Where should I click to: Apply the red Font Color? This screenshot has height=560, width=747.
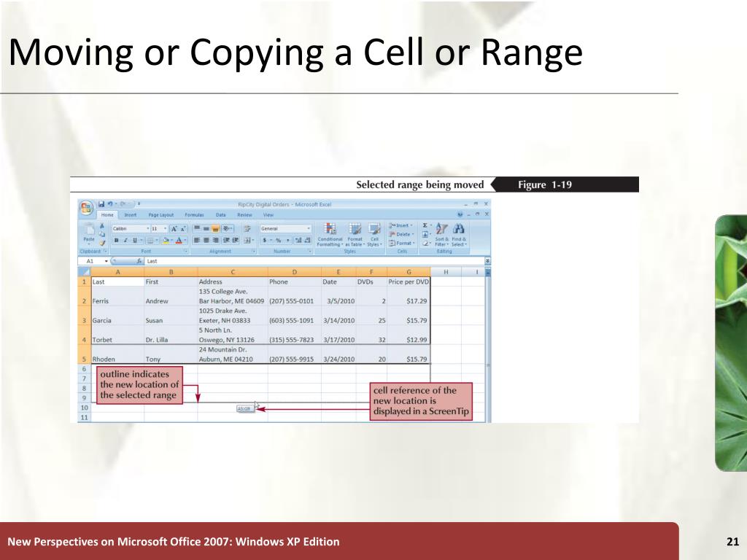coord(179,241)
